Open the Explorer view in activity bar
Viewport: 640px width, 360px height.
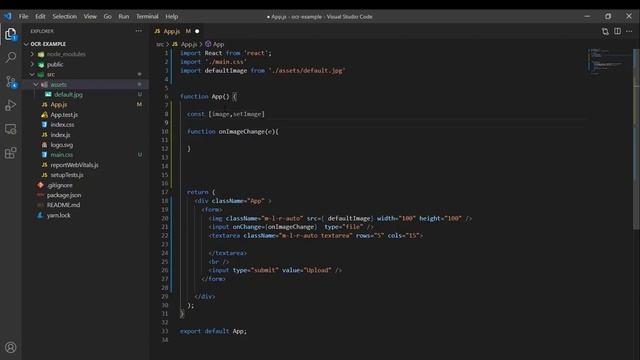(11, 34)
